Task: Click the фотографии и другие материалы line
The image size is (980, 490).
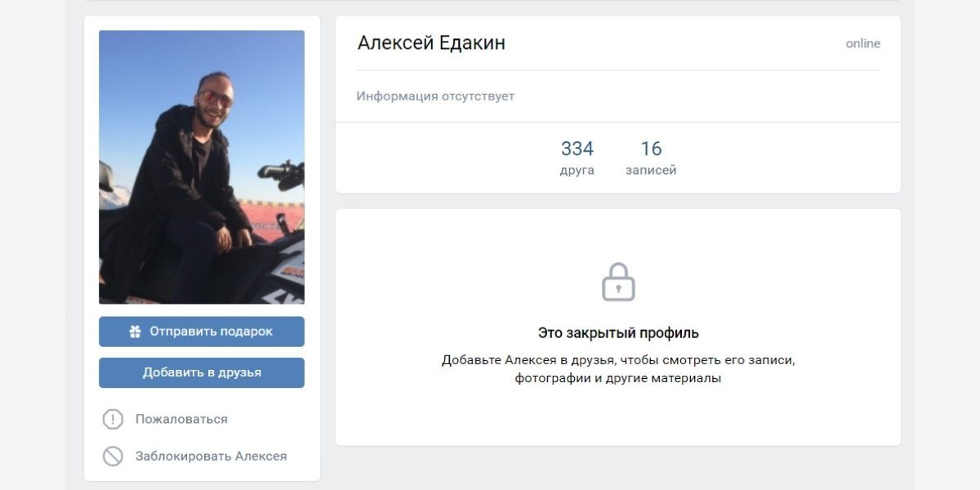Action: tap(618, 379)
